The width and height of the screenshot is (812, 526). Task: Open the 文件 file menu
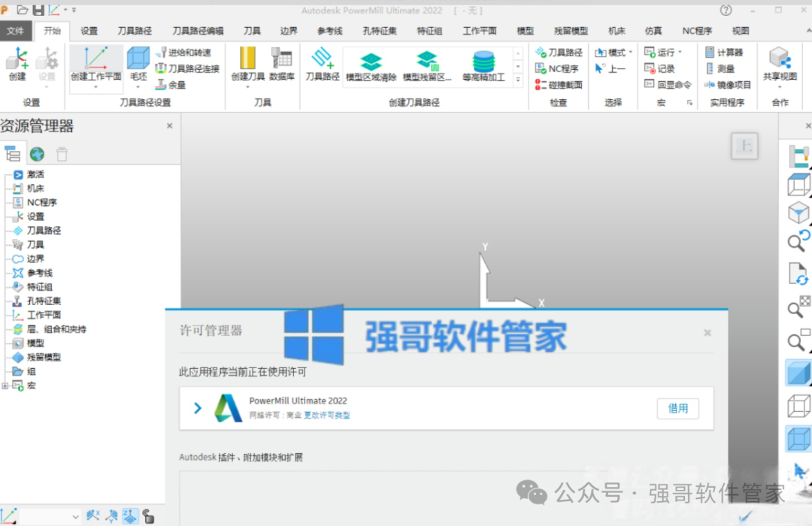tap(16, 31)
